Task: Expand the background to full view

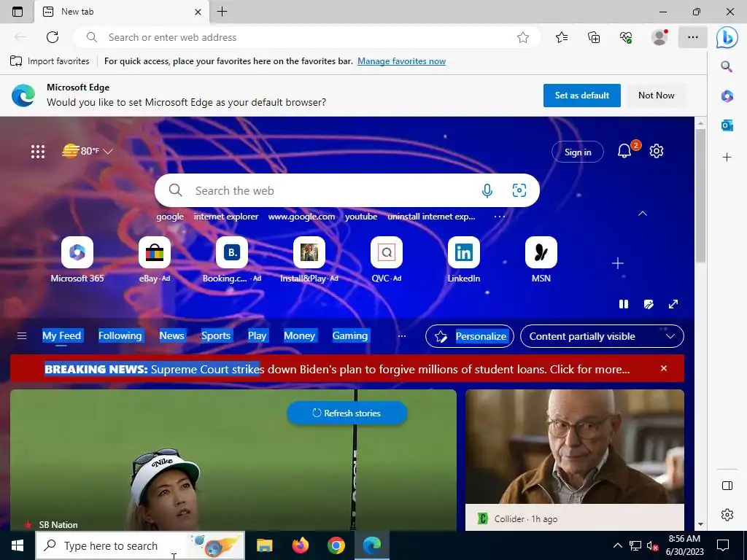Action: click(x=673, y=304)
